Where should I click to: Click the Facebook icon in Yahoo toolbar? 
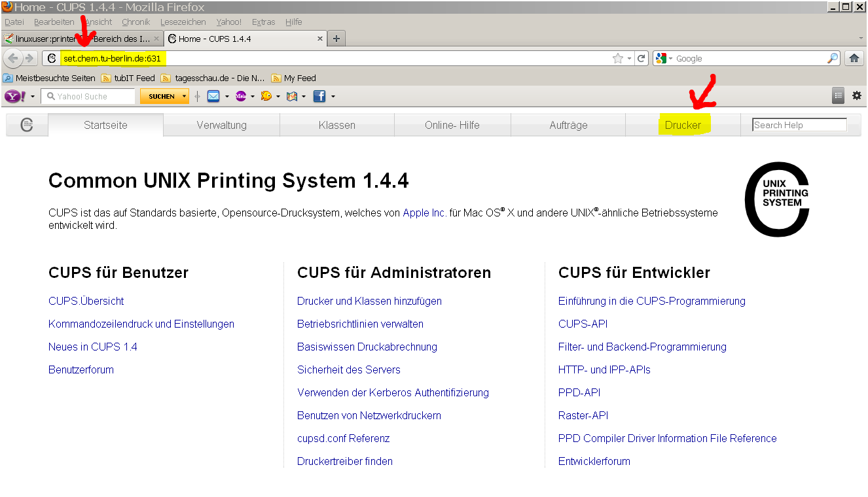pyautogui.click(x=319, y=96)
